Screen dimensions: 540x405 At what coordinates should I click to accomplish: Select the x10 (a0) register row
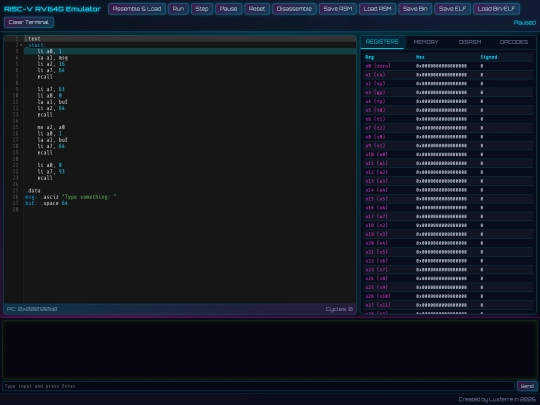point(448,154)
